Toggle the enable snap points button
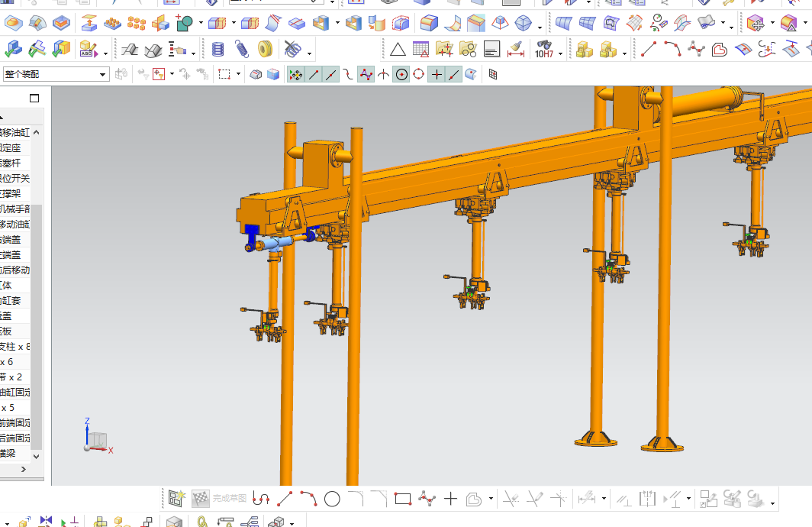 click(295, 74)
